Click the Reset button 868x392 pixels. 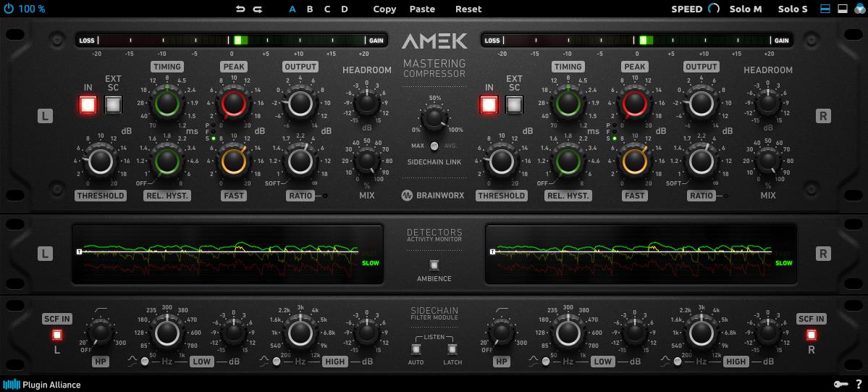pyautogui.click(x=468, y=9)
